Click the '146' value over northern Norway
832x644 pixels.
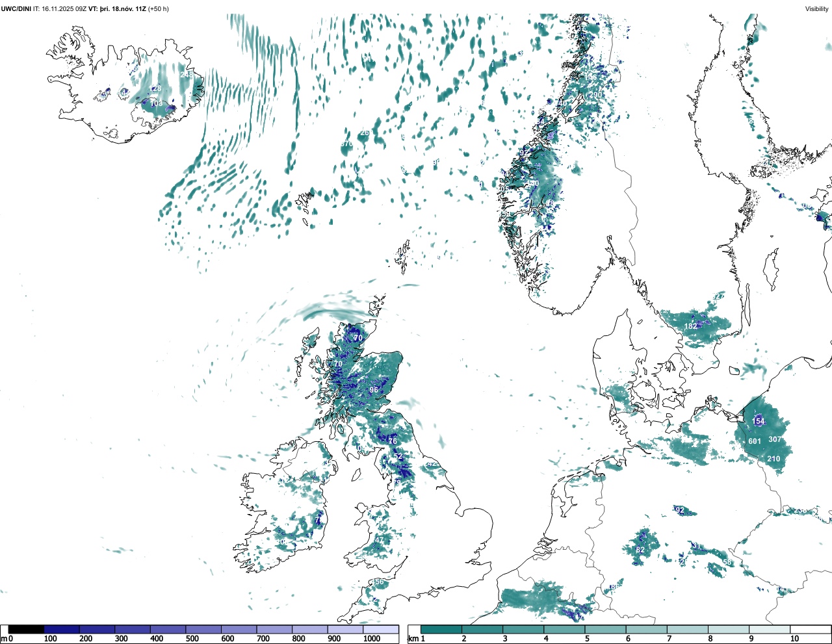pos(590,77)
